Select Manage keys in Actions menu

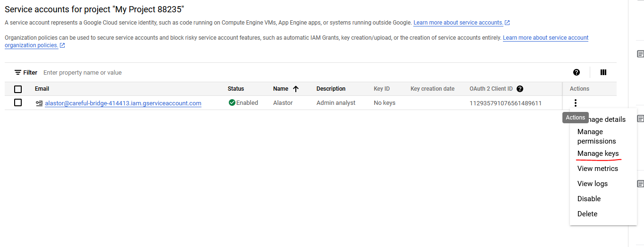(598, 153)
